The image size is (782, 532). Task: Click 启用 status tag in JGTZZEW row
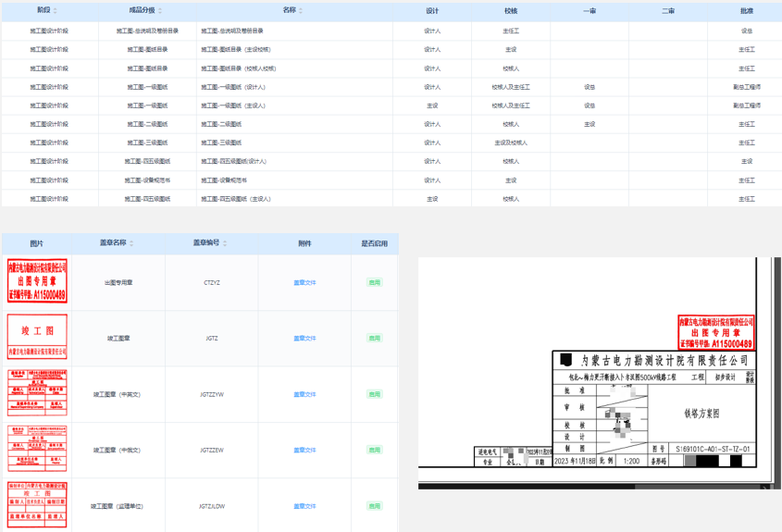(x=374, y=451)
